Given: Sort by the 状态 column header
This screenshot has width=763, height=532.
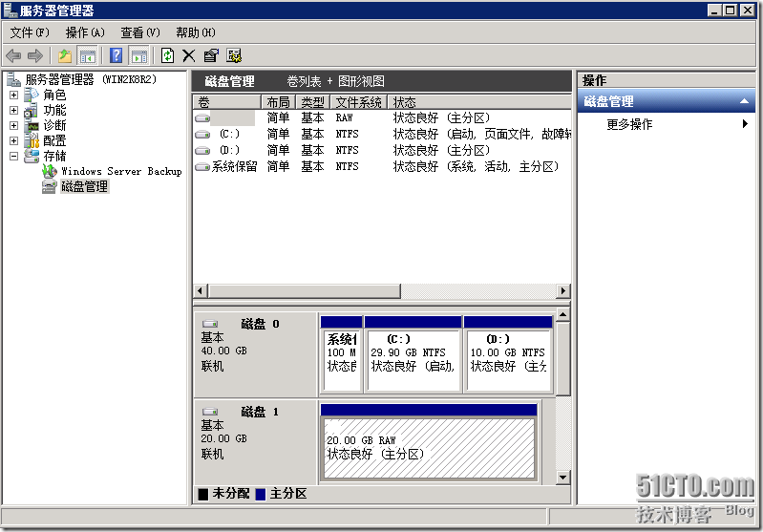Looking at the screenshot, I should [479, 102].
